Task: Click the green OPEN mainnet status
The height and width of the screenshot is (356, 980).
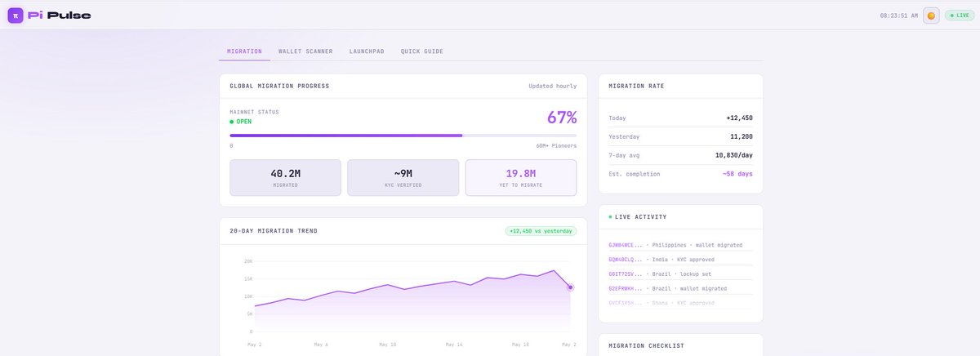Action: pyautogui.click(x=241, y=122)
